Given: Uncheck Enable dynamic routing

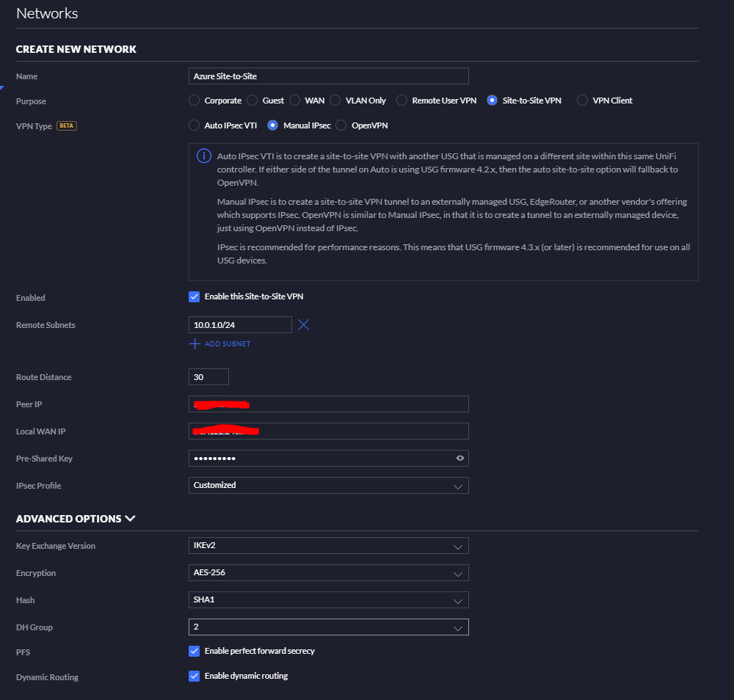Looking at the screenshot, I should 194,676.
